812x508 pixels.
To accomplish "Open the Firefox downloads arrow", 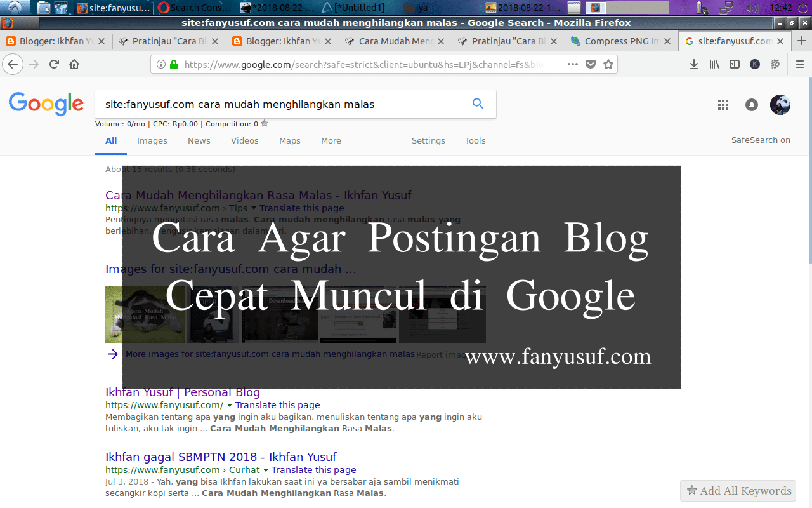I will 694,64.
